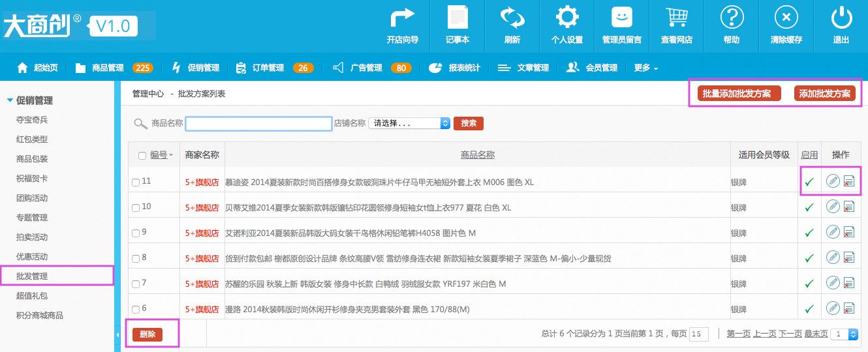This screenshot has height=352, width=868.
Task: Click the 清除缓存 X icon
Action: point(786,18)
